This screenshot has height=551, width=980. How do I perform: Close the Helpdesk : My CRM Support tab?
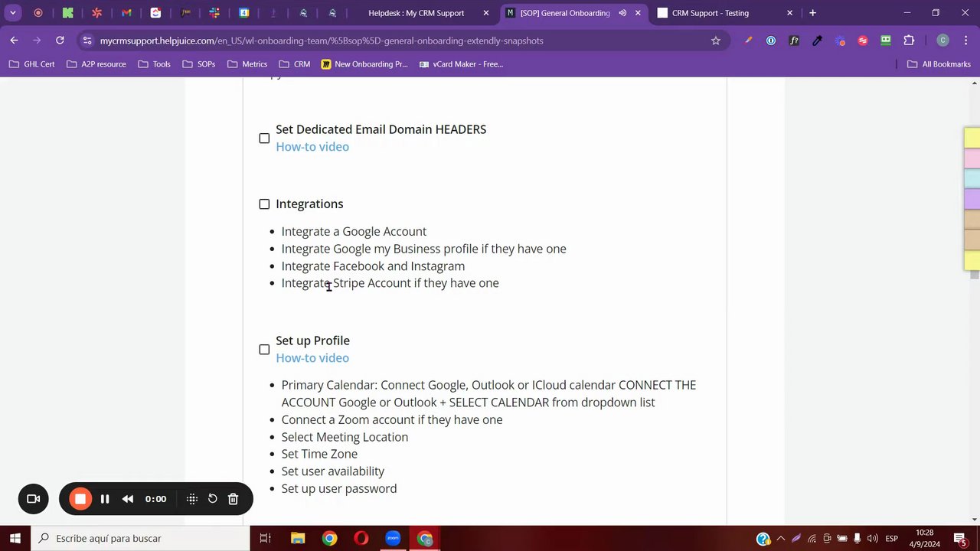tap(486, 13)
